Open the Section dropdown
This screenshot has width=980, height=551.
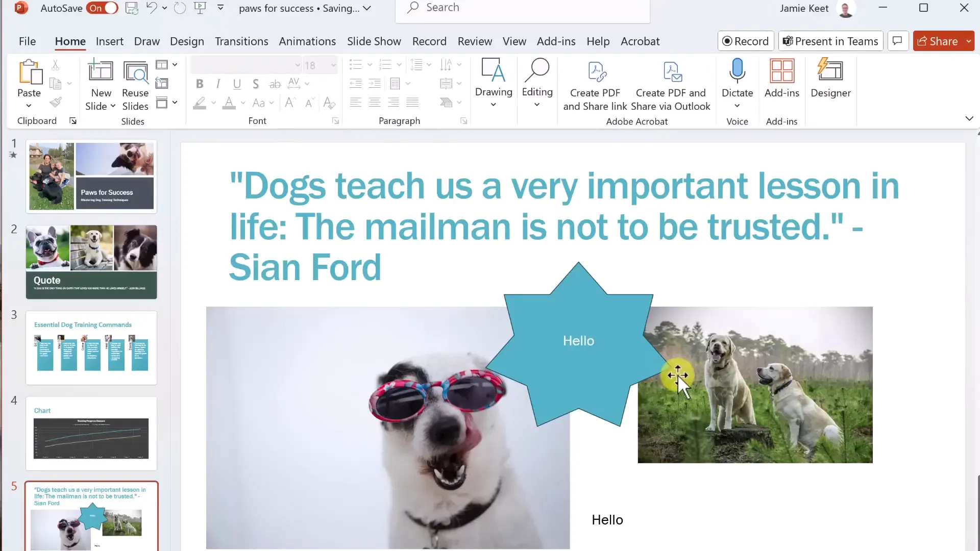click(x=166, y=103)
